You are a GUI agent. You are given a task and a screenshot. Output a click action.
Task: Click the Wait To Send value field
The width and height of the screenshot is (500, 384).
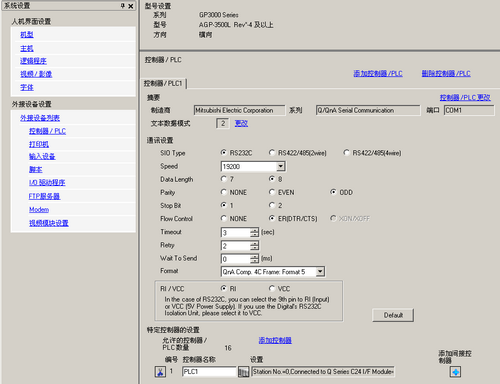tap(236, 259)
